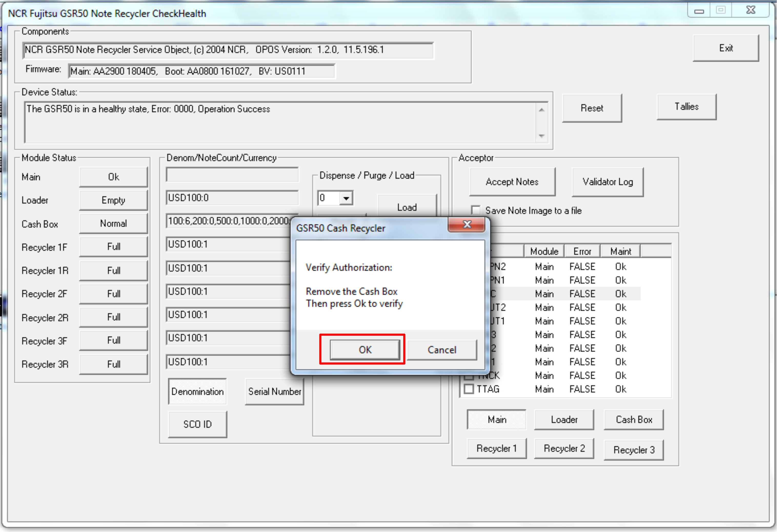Click the empty Main denomination field
This screenshot has width=777, height=532.
click(x=232, y=175)
